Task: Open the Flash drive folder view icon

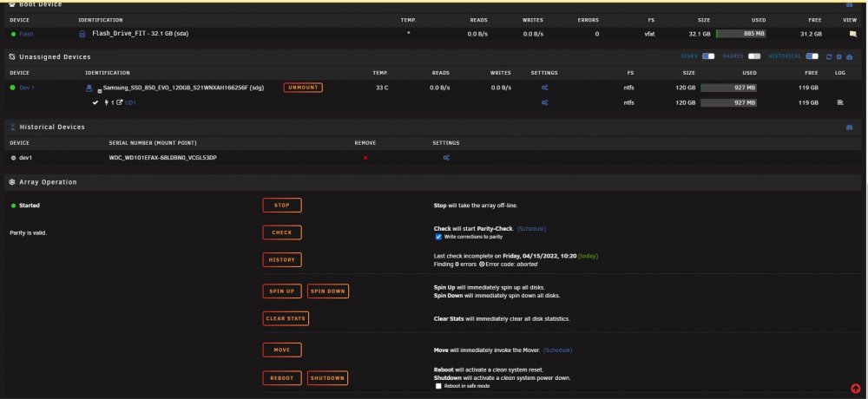Action: 853,34
